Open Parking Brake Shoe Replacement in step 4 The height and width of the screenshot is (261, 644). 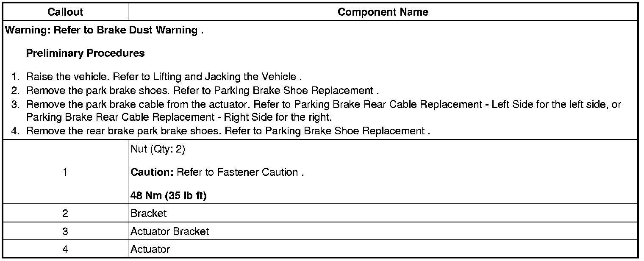click(x=345, y=131)
